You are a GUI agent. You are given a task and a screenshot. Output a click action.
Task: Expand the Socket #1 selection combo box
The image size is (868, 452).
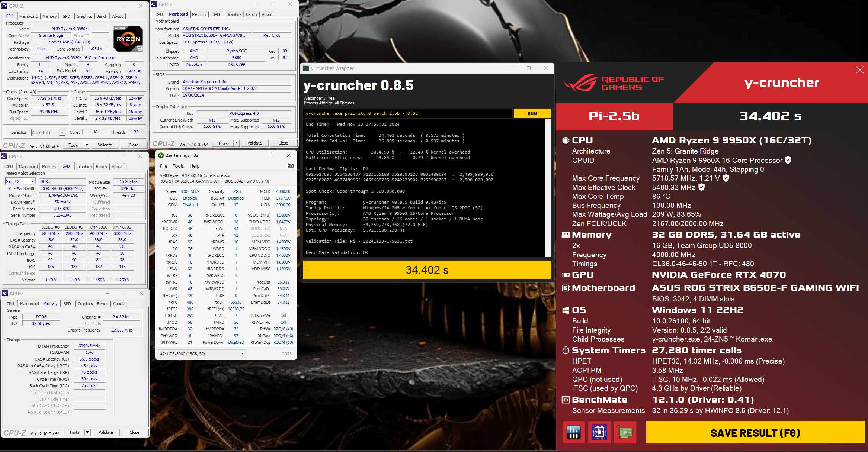click(62, 133)
